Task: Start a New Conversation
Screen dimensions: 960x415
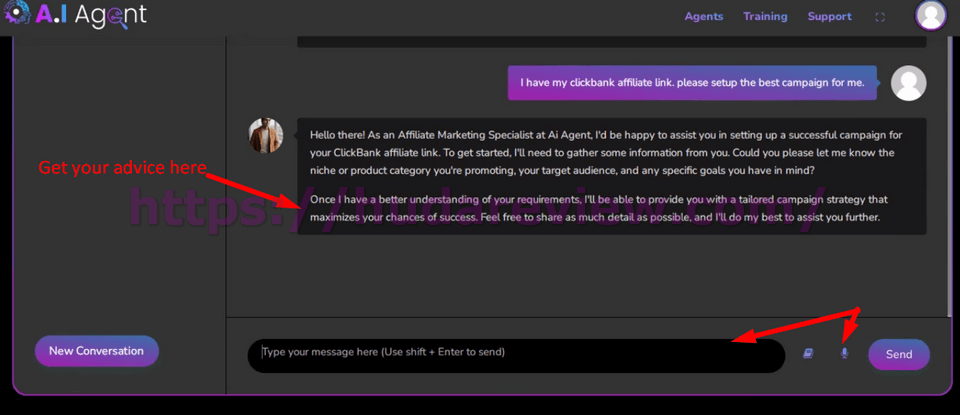Action: coord(97,351)
